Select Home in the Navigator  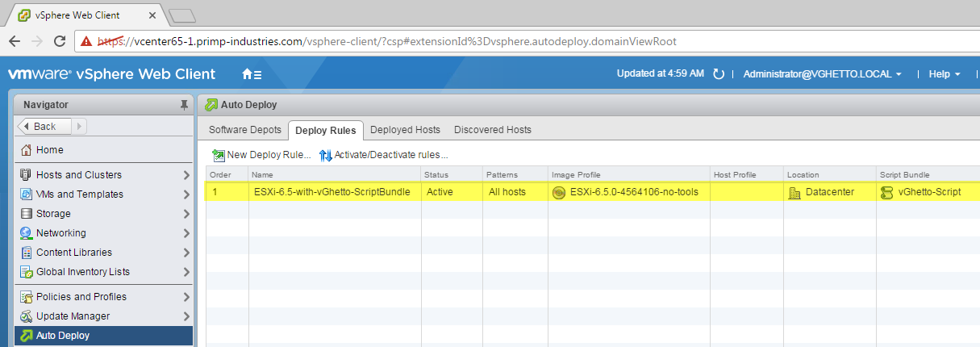(x=104, y=150)
